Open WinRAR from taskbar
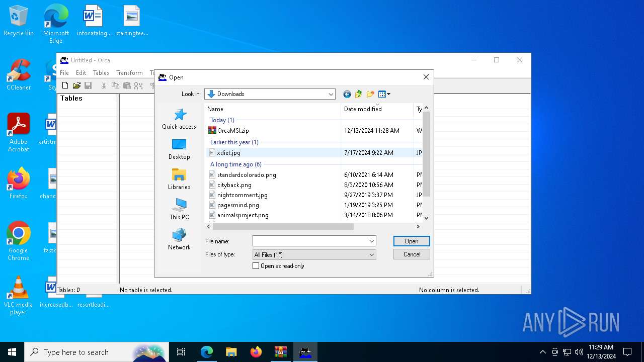Viewport: 644px width, 362px height. [x=280, y=352]
